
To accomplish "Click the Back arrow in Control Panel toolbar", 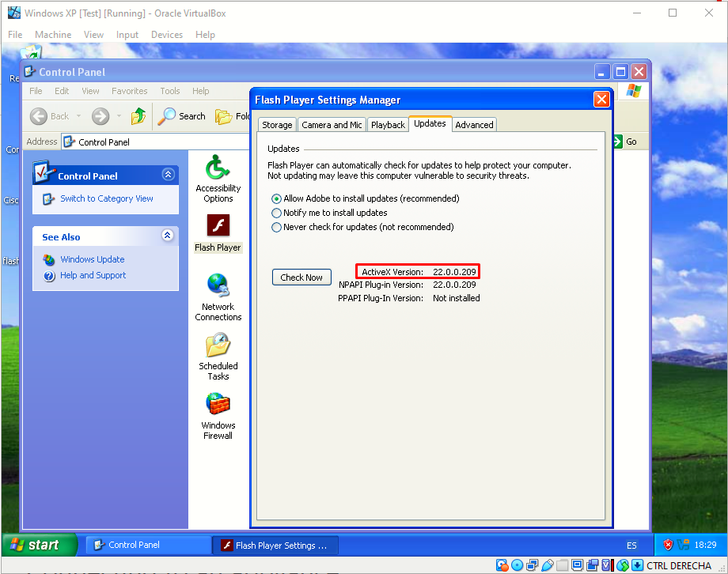I will [x=39, y=116].
